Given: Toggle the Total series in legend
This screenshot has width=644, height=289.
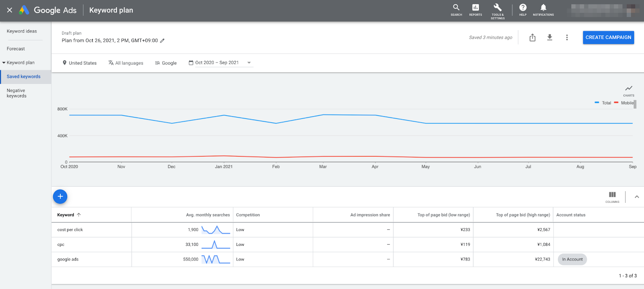Looking at the screenshot, I should 603,103.
